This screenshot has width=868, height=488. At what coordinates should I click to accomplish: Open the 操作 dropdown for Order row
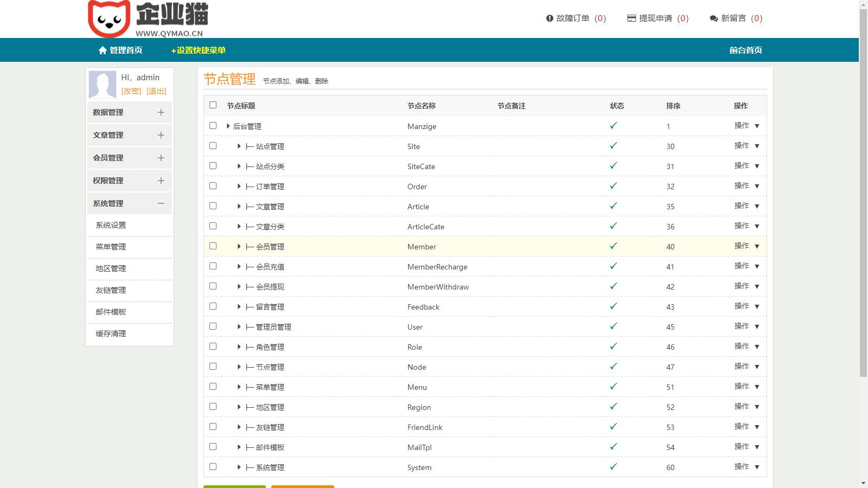coord(746,186)
